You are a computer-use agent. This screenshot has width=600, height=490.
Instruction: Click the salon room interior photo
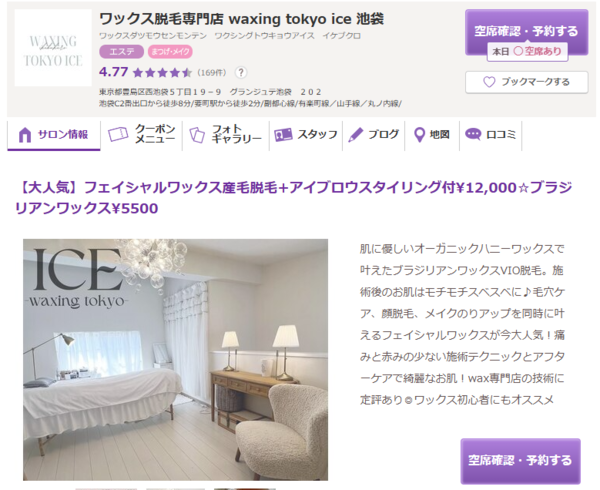tap(175, 360)
